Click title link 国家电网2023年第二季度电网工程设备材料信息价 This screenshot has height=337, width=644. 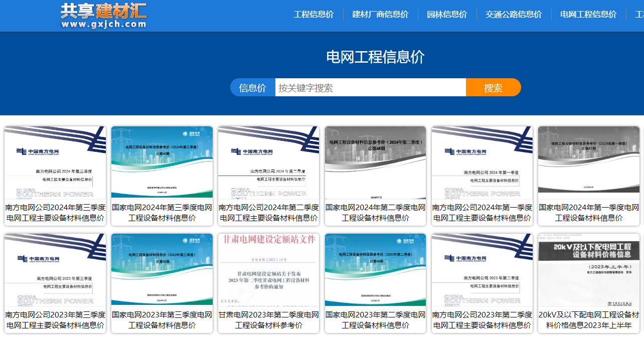tap(375, 320)
